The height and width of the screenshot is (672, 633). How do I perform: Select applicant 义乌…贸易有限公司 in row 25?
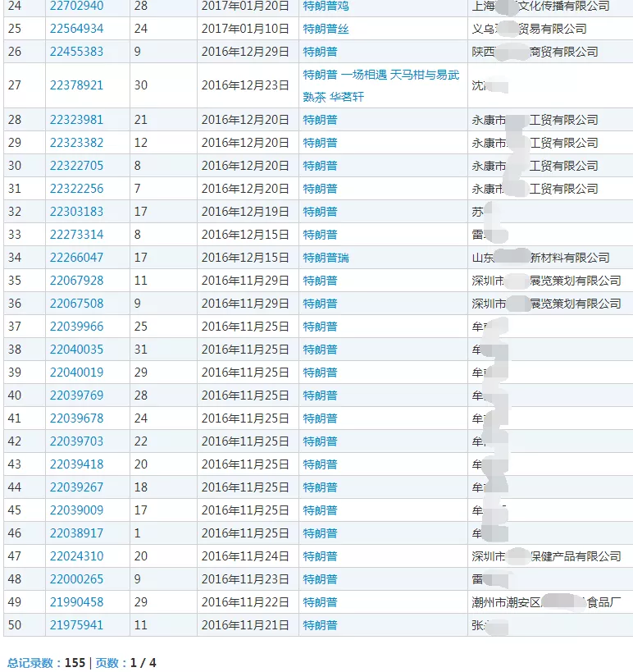(529, 29)
